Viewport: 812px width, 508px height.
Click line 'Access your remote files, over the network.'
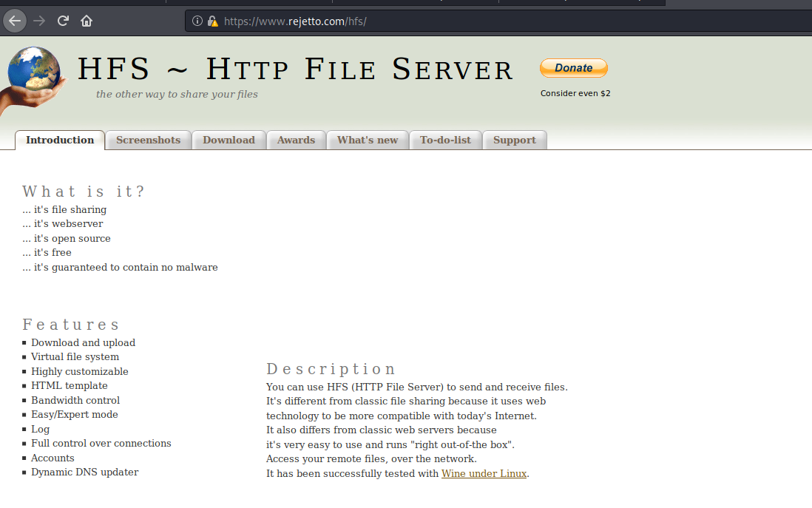point(371,458)
